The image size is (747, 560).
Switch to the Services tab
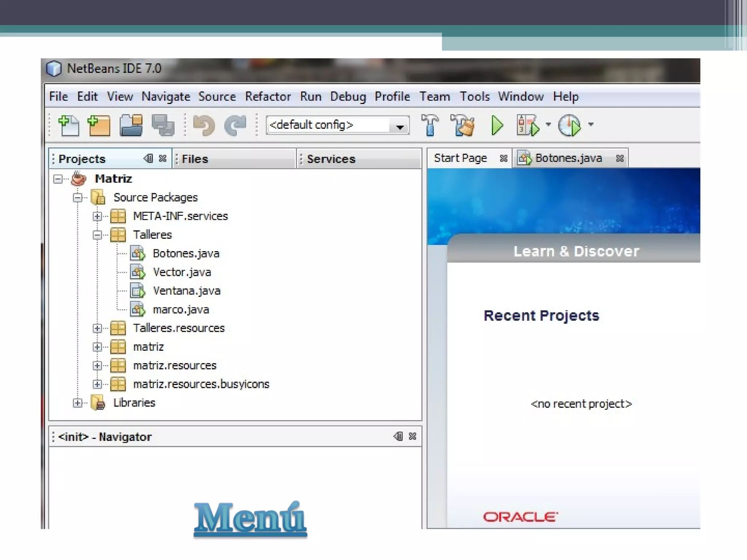click(331, 159)
